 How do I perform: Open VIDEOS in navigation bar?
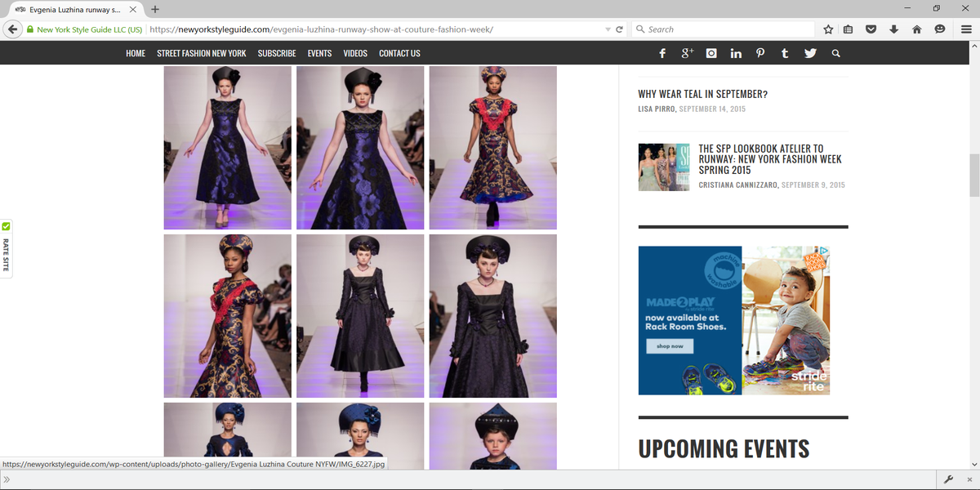[355, 53]
